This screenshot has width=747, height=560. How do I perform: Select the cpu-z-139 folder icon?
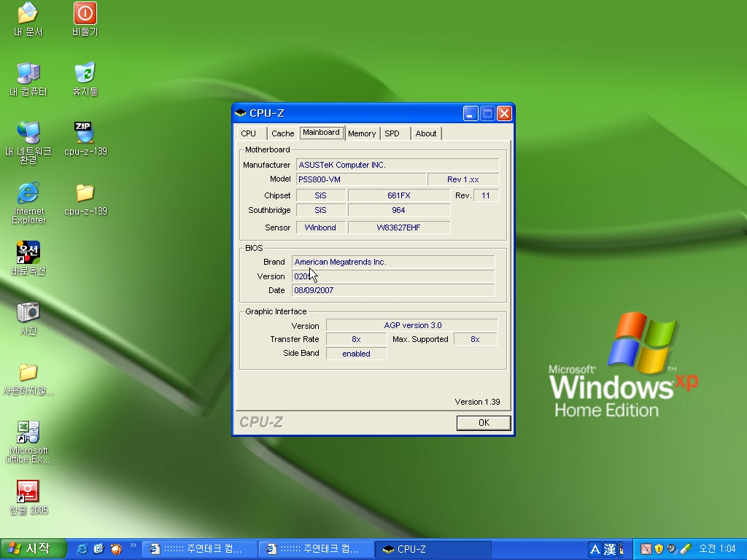click(x=85, y=199)
